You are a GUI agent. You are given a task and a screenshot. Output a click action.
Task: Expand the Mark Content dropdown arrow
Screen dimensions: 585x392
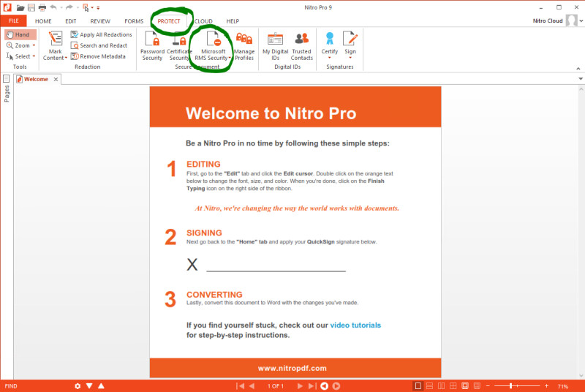(66, 58)
